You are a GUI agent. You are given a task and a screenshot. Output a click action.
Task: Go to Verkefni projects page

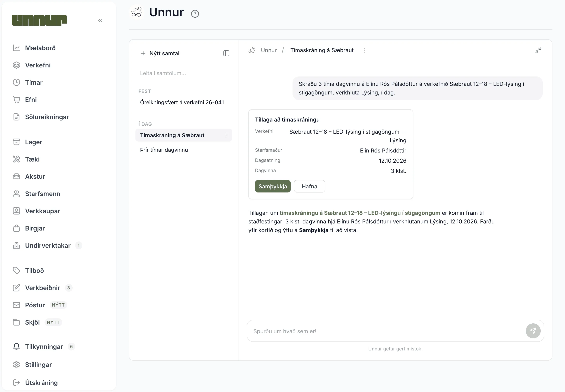[38, 65]
